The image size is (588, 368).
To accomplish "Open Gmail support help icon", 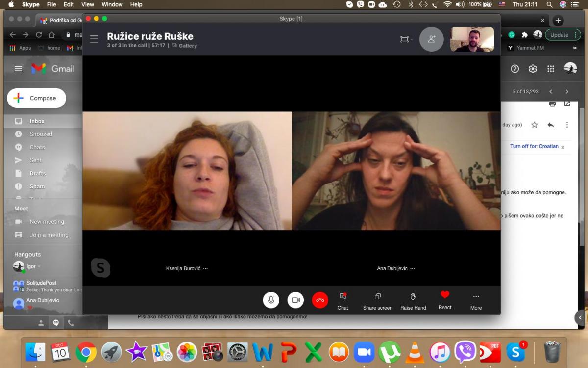I will coord(514,69).
